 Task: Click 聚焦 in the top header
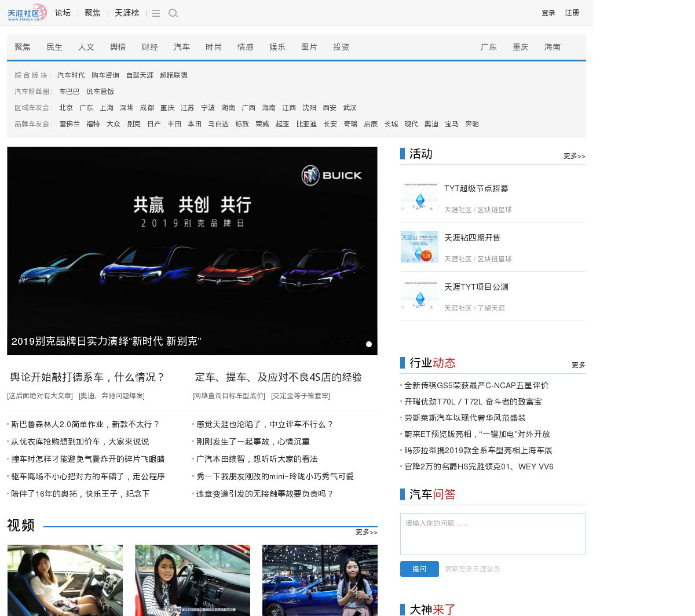point(93,13)
